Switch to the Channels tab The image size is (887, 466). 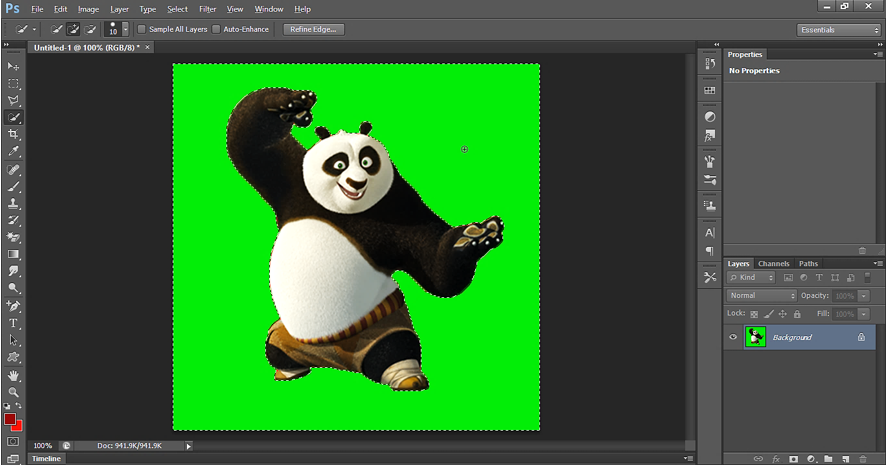[773, 264]
